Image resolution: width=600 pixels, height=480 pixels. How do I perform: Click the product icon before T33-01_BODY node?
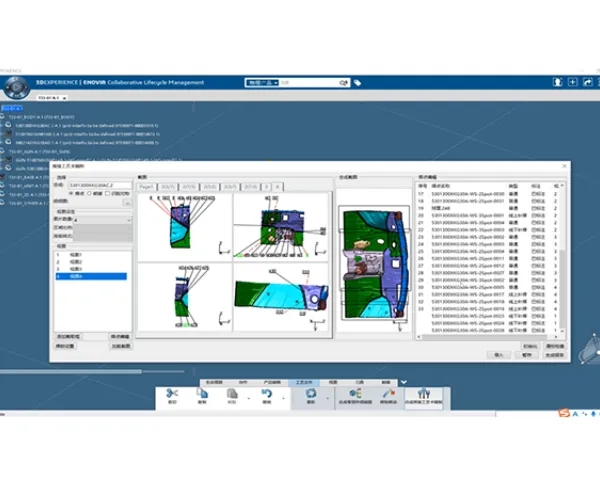(x=3, y=117)
